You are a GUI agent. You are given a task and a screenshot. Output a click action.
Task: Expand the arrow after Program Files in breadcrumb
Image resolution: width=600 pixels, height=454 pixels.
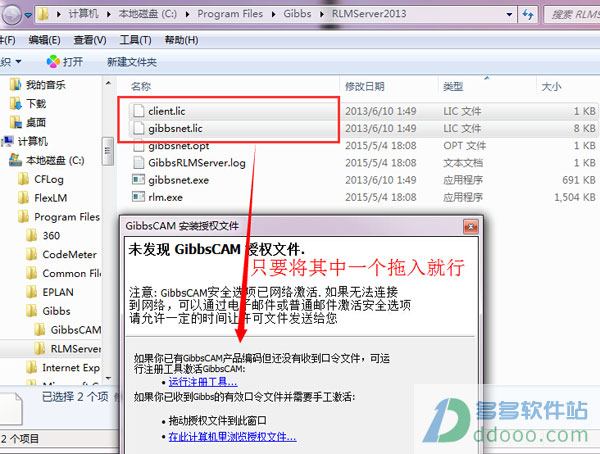273,14
